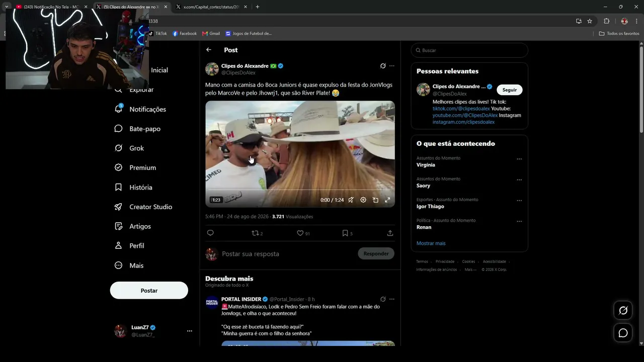The height and width of the screenshot is (362, 644).
Task: Repost the Clipes do Alexandre post
Action: coord(255,233)
